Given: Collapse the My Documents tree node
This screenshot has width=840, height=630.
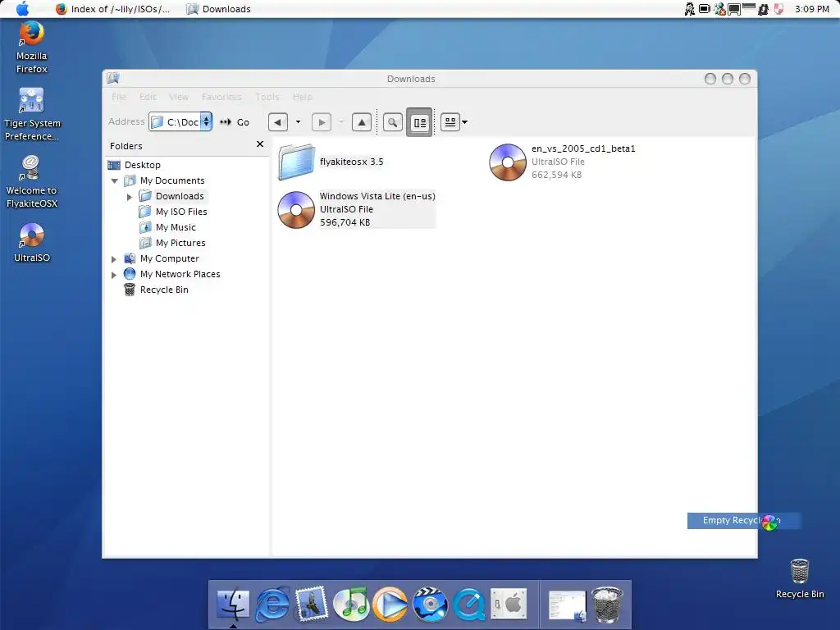Looking at the screenshot, I should (114, 181).
